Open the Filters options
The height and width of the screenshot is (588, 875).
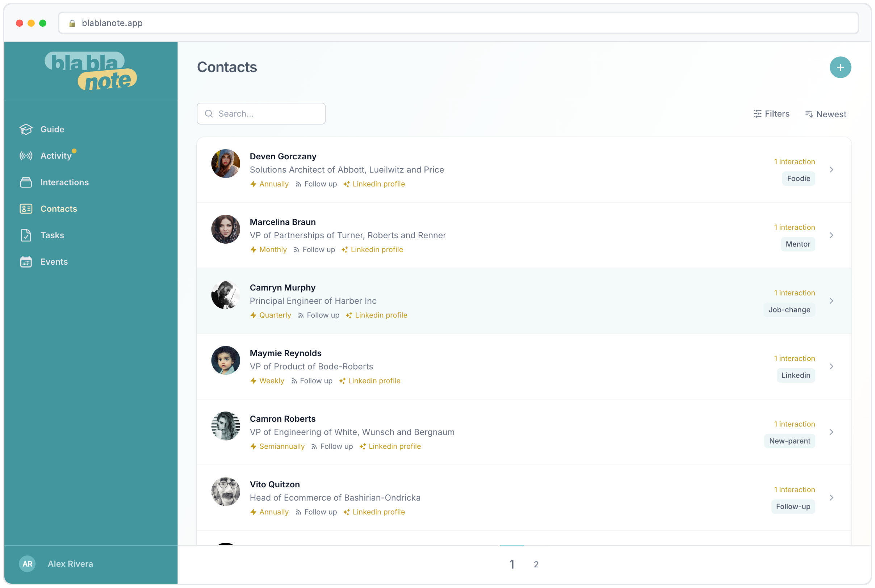[771, 114]
